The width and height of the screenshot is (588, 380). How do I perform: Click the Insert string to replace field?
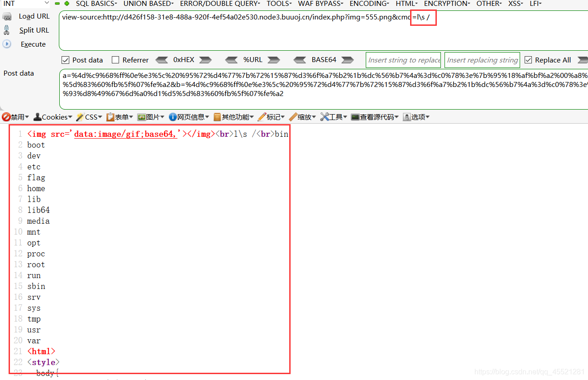pos(403,60)
